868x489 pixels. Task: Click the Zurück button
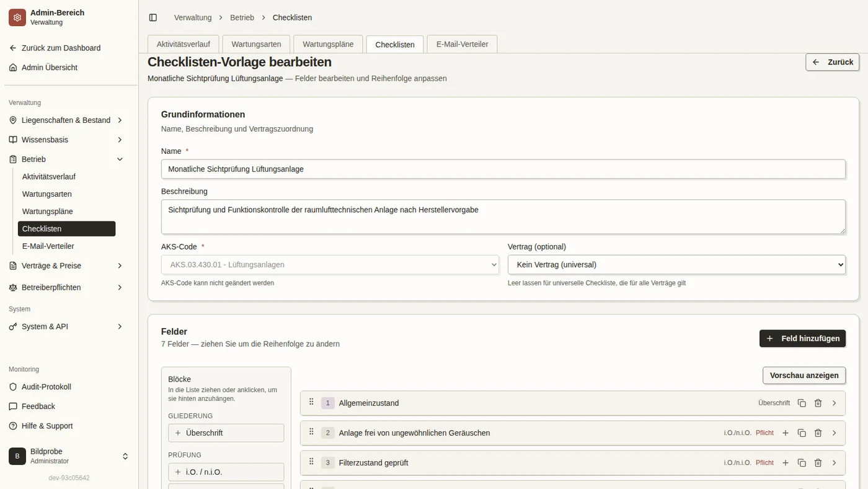click(x=833, y=62)
